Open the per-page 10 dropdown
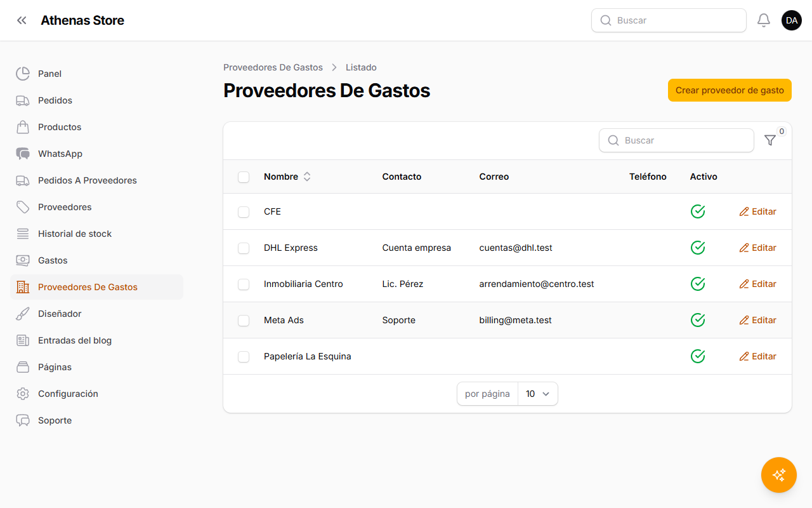This screenshot has height=508, width=812. click(538, 394)
